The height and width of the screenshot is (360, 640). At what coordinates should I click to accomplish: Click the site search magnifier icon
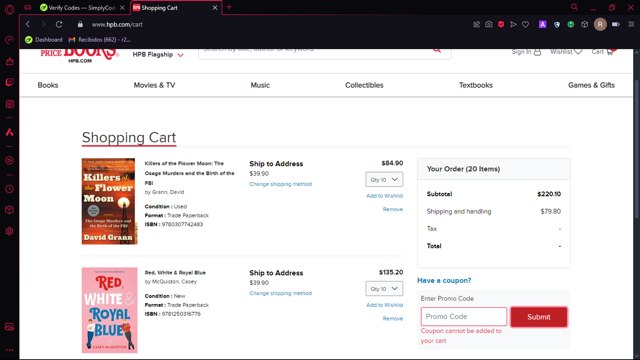[x=437, y=50]
